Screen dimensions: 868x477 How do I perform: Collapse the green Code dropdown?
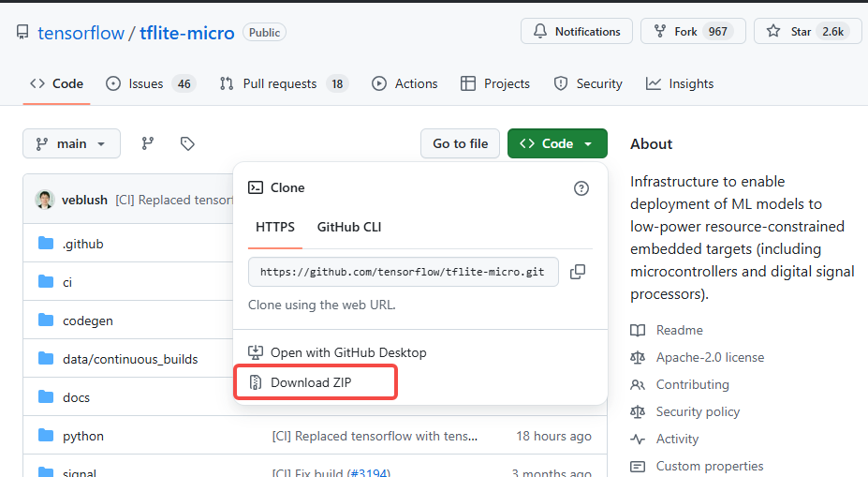pyautogui.click(x=557, y=143)
